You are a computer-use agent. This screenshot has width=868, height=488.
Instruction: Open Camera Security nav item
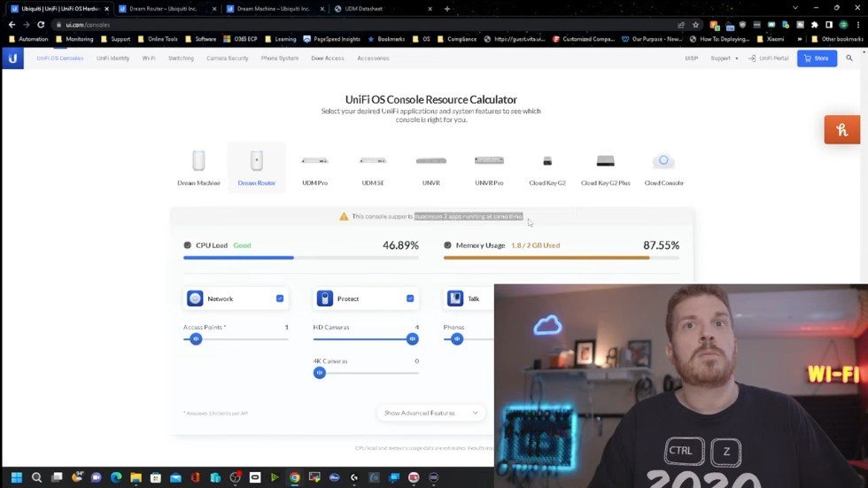228,58
